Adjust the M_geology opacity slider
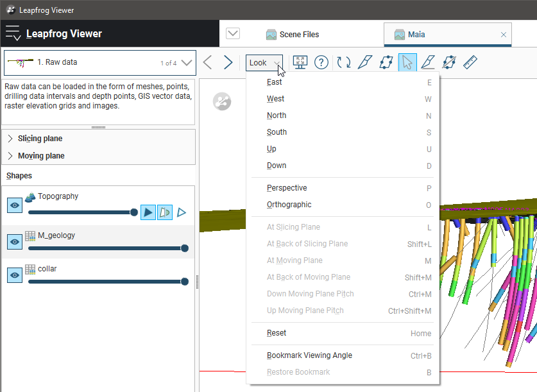Viewport: 537px width, 392px height. 108,248
